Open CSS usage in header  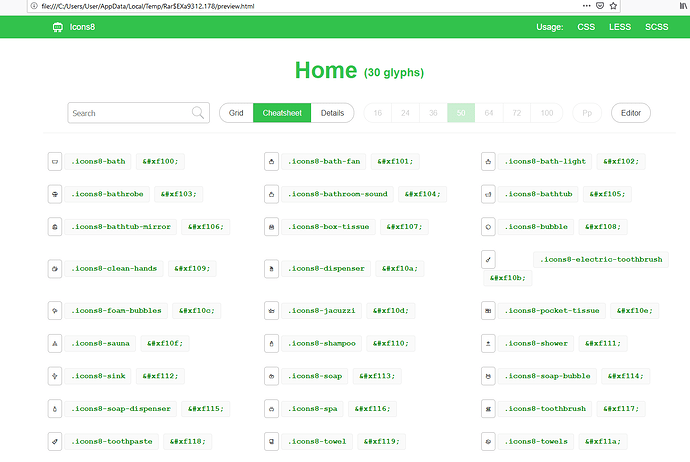[x=586, y=27]
